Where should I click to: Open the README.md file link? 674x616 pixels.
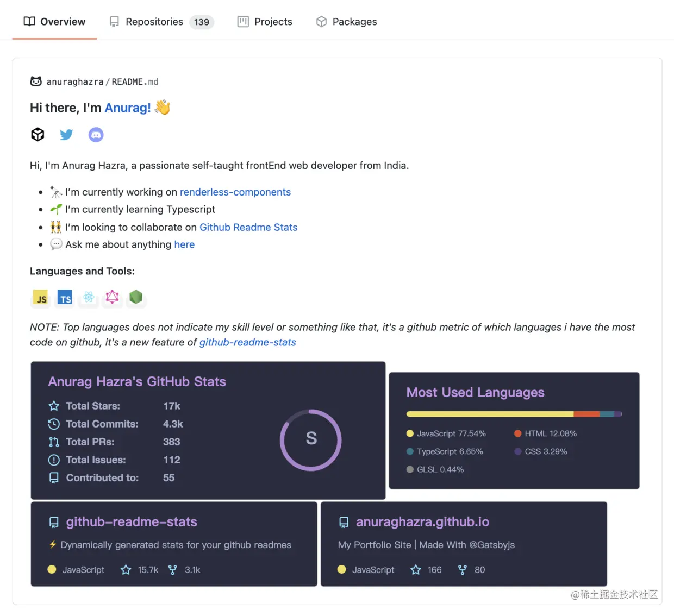[x=135, y=82]
